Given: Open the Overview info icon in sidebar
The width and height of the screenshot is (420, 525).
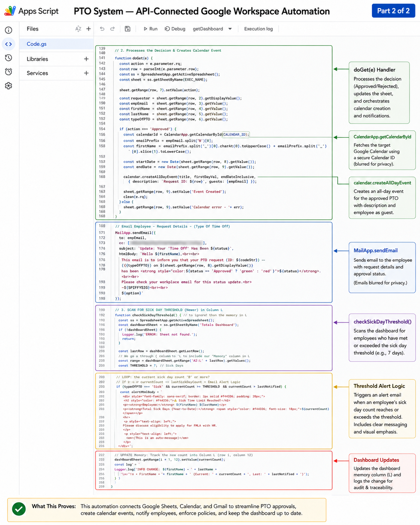Looking at the screenshot, I should coord(9,30).
